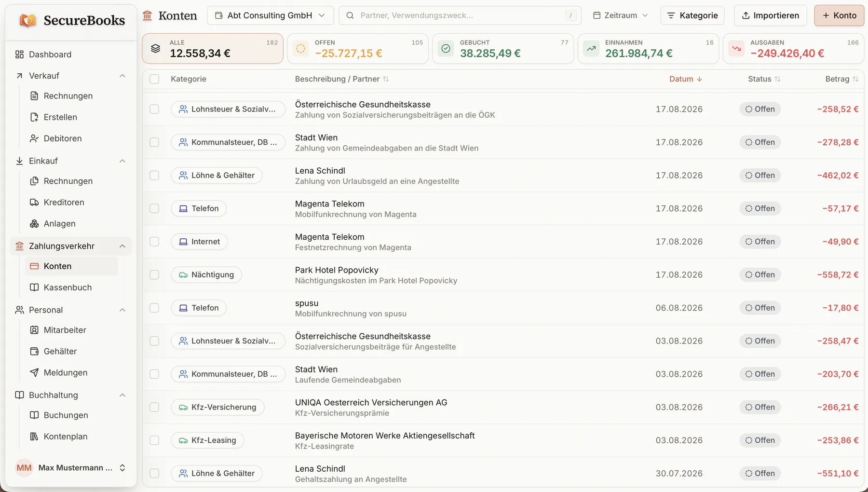This screenshot has width=868, height=492.
Task: Click the Einnahmen trending-up icon
Action: pyautogui.click(x=591, y=49)
